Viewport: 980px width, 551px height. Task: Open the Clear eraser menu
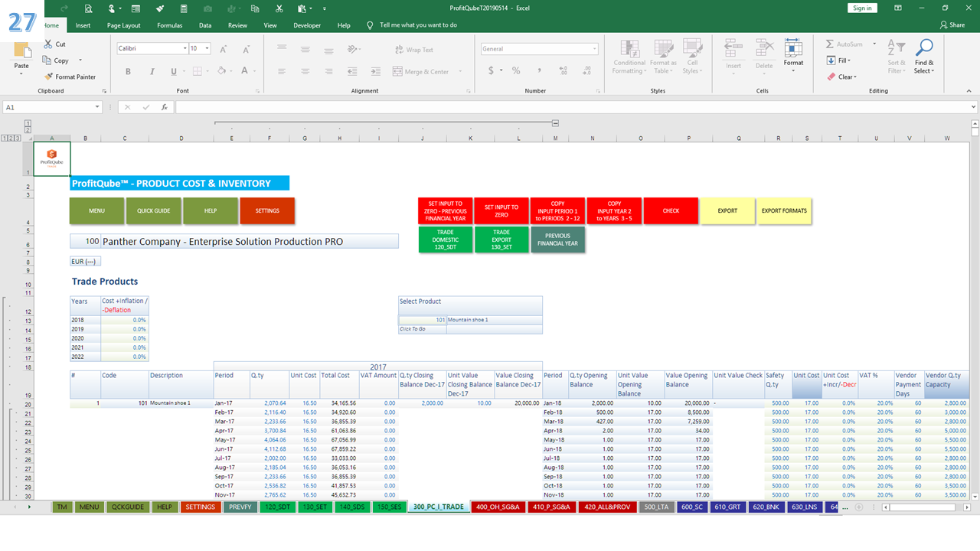[841, 77]
